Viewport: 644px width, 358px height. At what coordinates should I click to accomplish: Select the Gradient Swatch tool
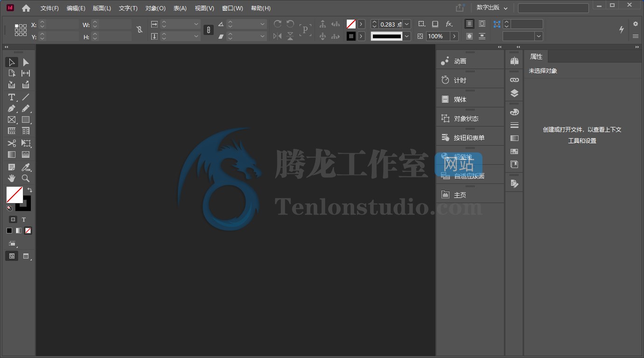[x=12, y=154]
